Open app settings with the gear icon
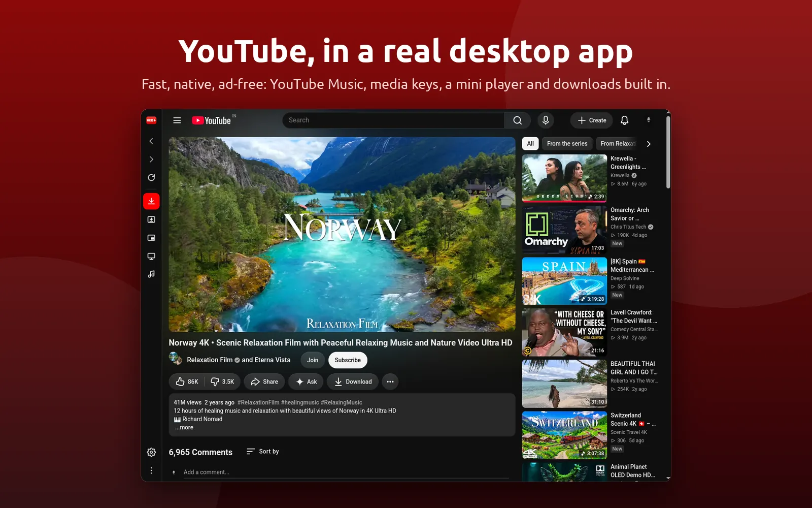Image resolution: width=812 pixels, height=508 pixels. pos(151,452)
